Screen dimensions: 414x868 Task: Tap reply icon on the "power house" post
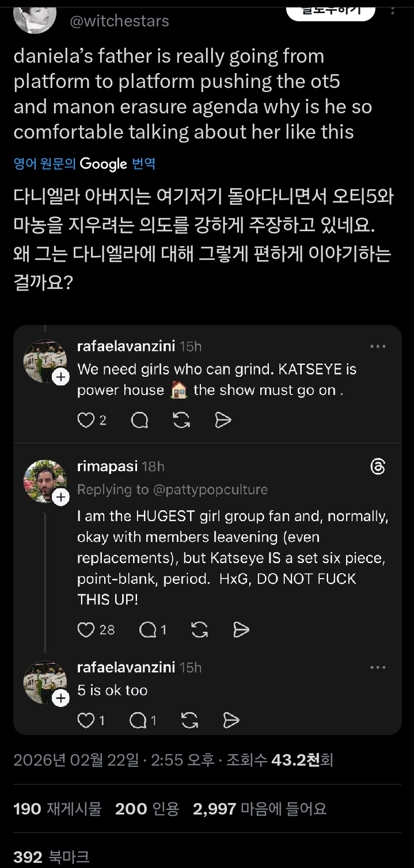[139, 421]
